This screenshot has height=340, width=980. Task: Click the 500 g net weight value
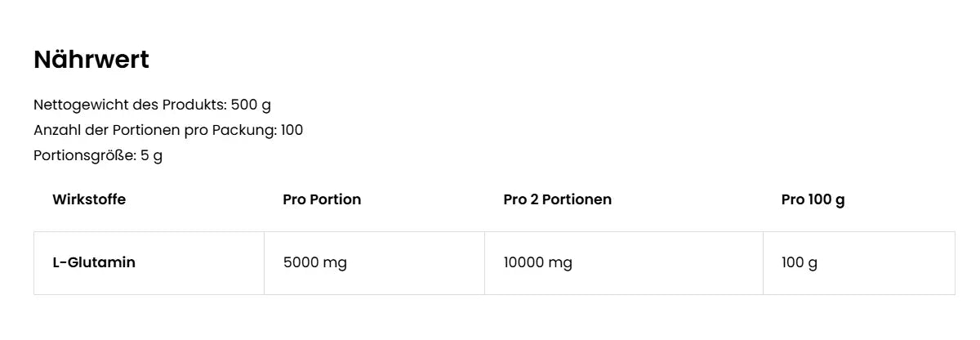pos(251,105)
